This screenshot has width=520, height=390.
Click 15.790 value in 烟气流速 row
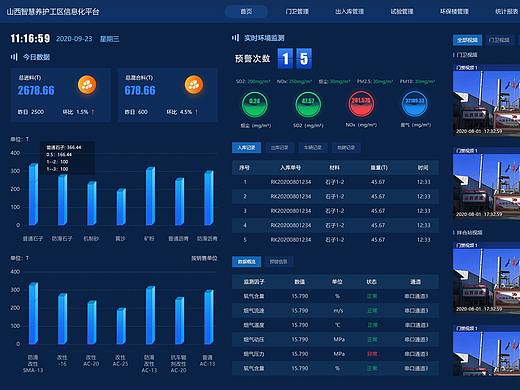[300, 311]
